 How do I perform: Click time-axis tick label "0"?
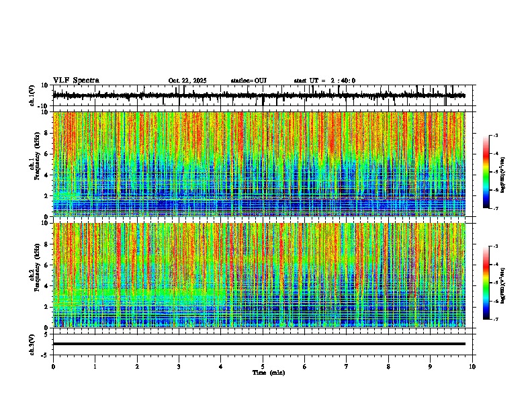pyautogui.click(x=53, y=367)
